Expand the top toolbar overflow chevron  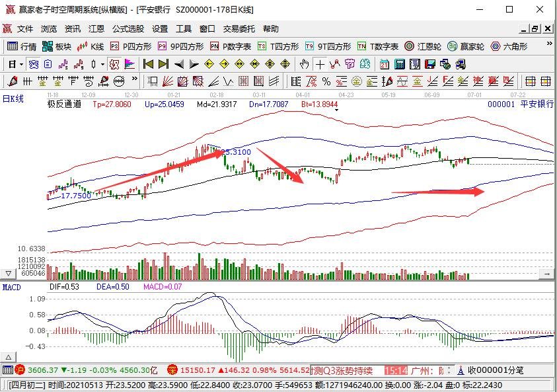550,44
